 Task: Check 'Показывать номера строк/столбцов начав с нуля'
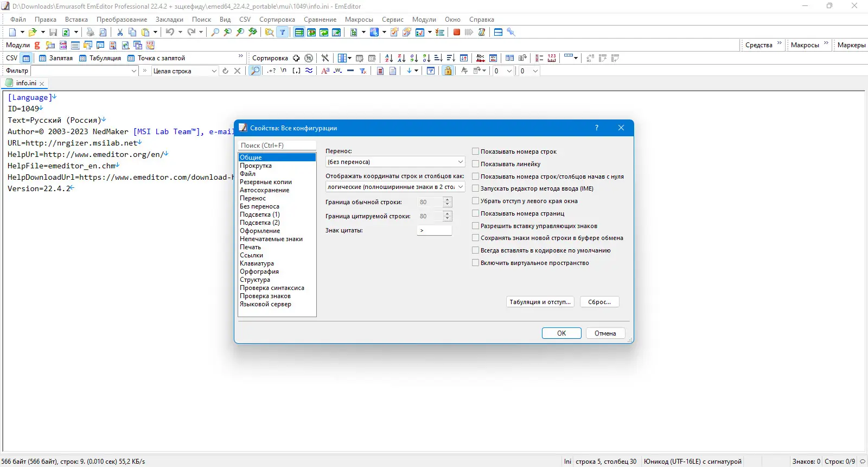pyautogui.click(x=476, y=176)
